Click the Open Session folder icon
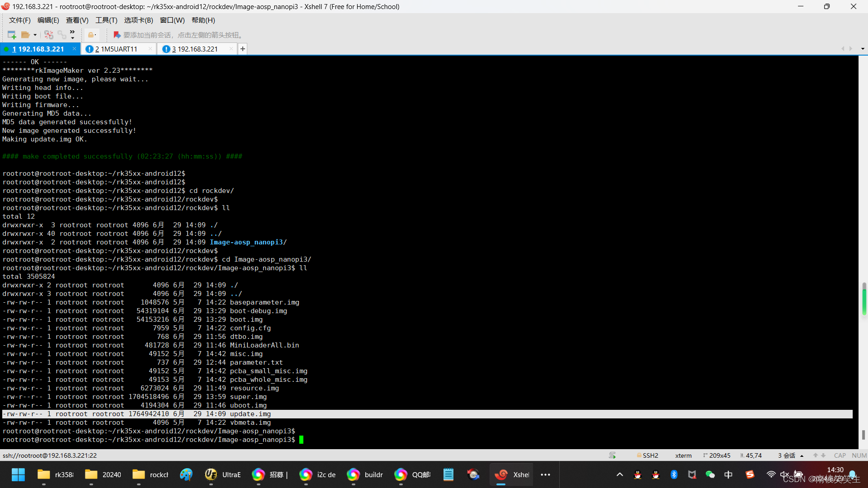868x488 pixels. (25, 35)
